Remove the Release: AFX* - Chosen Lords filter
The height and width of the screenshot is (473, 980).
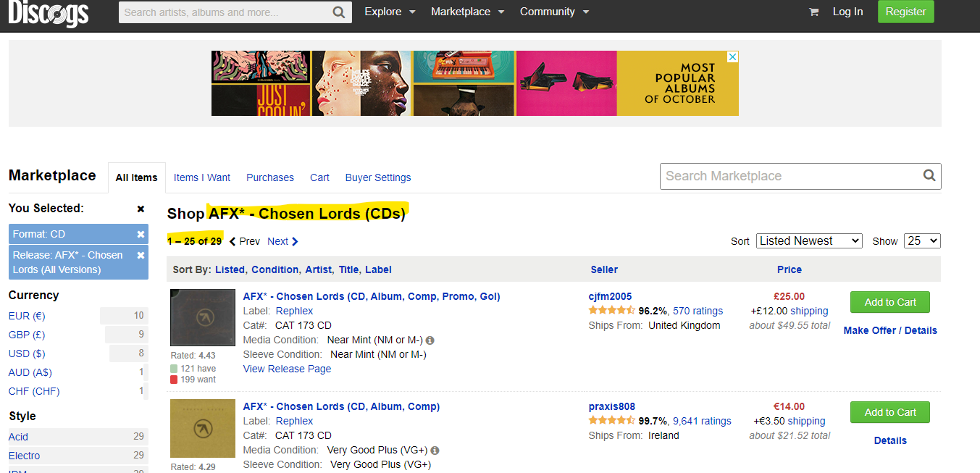[x=141, y=255]
